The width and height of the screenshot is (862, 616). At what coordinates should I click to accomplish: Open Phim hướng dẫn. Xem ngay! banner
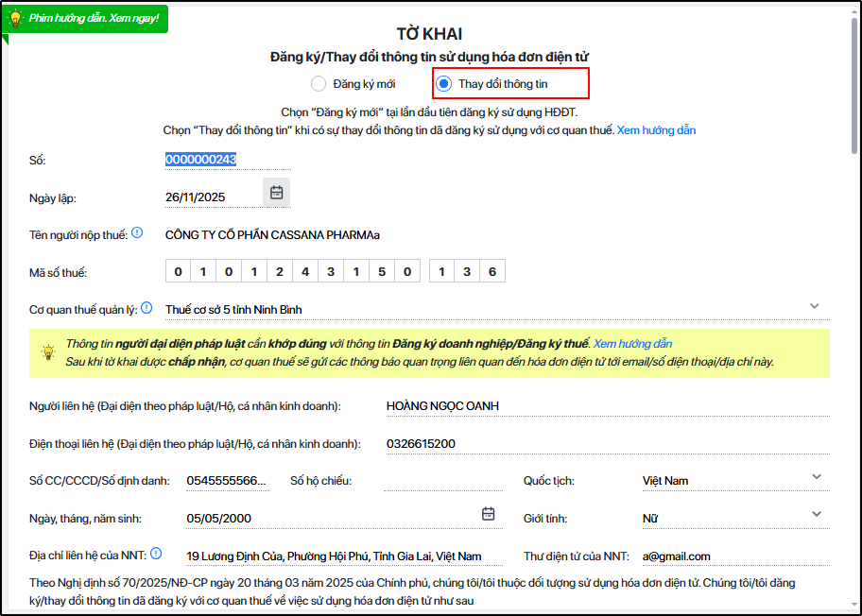86,18
